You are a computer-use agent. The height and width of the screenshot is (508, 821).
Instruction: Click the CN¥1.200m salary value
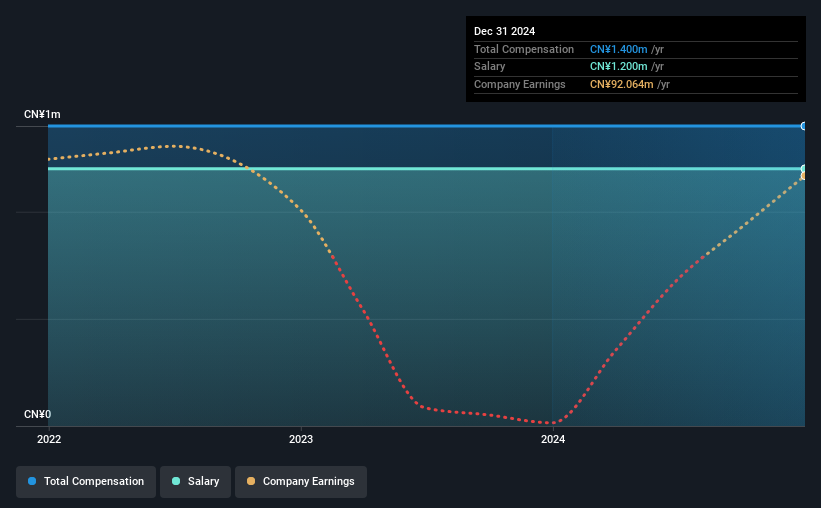618,67
